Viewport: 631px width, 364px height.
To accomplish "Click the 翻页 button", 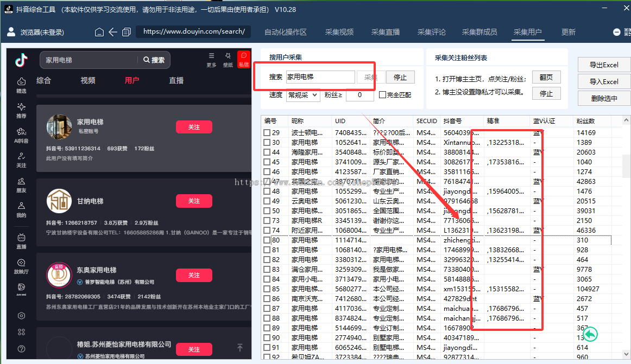I will tap(546, 77).
